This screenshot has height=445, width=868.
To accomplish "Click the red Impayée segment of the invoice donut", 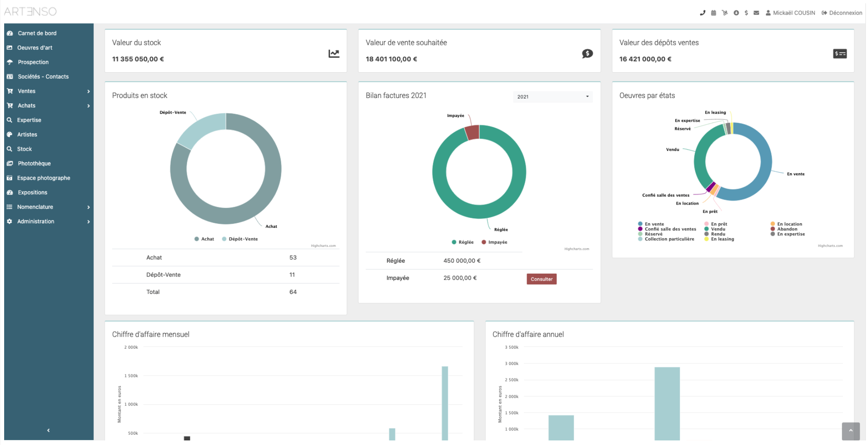I will tap(472, 132).
